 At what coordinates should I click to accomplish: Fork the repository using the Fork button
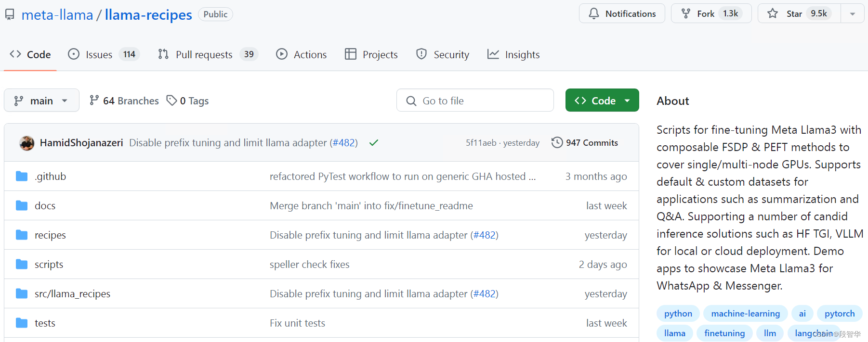pyautogui.click(x=711, y=13)
